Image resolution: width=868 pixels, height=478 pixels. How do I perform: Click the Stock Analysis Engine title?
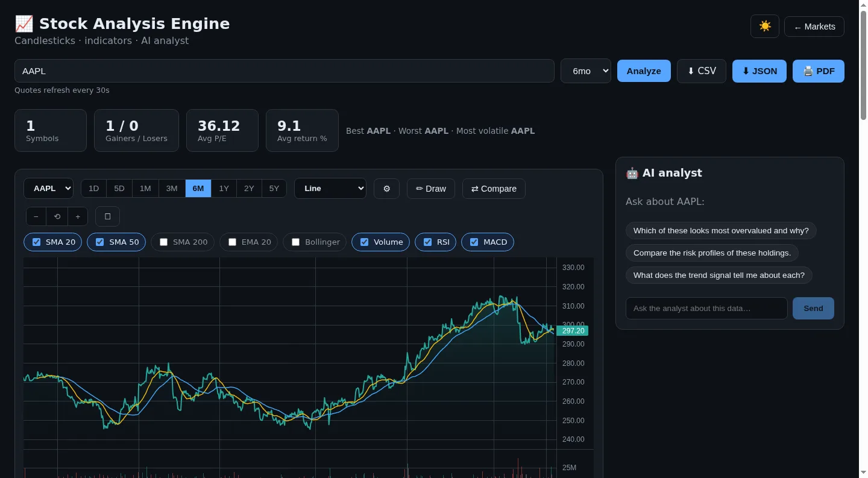tap(122, 24)
